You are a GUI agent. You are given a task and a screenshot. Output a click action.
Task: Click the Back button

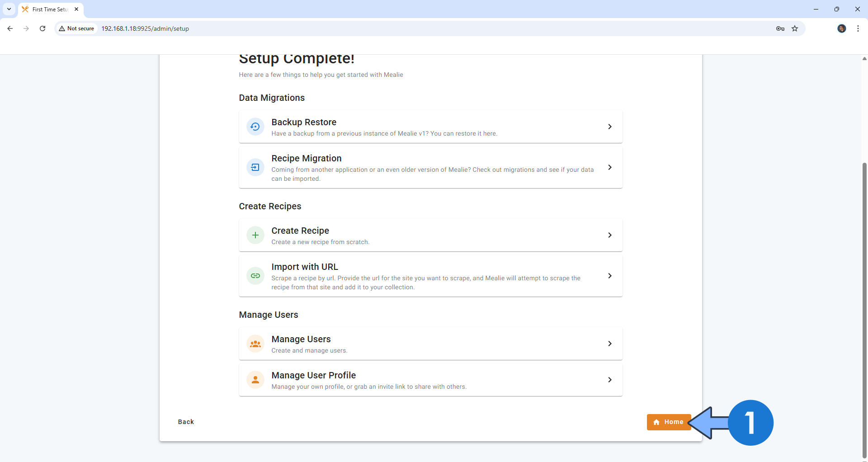click(185, 421)
